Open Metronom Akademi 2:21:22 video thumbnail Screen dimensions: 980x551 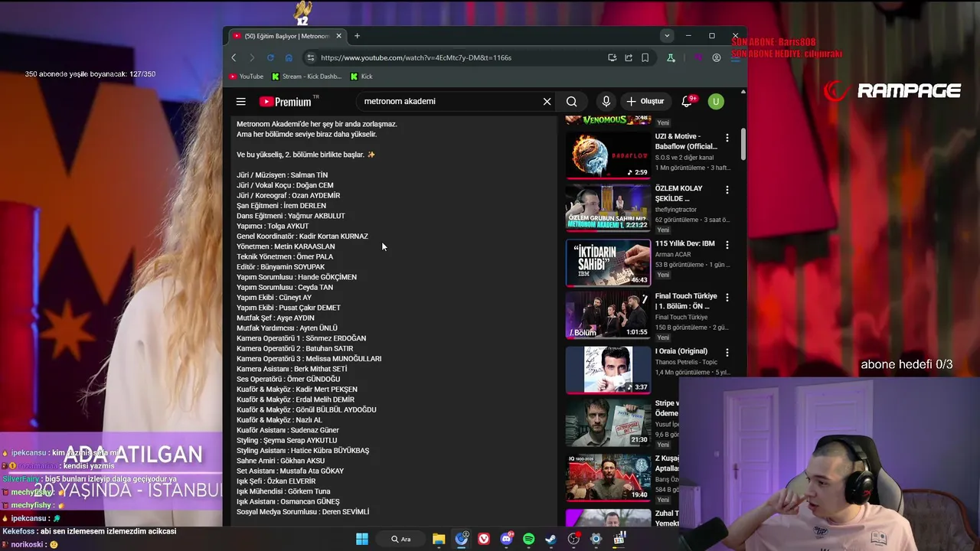[x=608, y=207]
